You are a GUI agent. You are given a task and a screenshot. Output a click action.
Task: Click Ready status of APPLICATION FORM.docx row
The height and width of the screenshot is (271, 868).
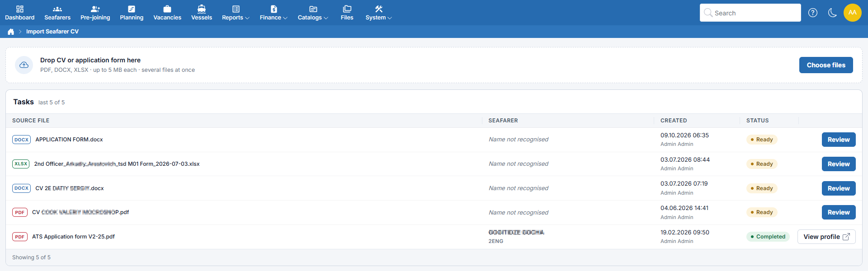(x=762, y=140)
